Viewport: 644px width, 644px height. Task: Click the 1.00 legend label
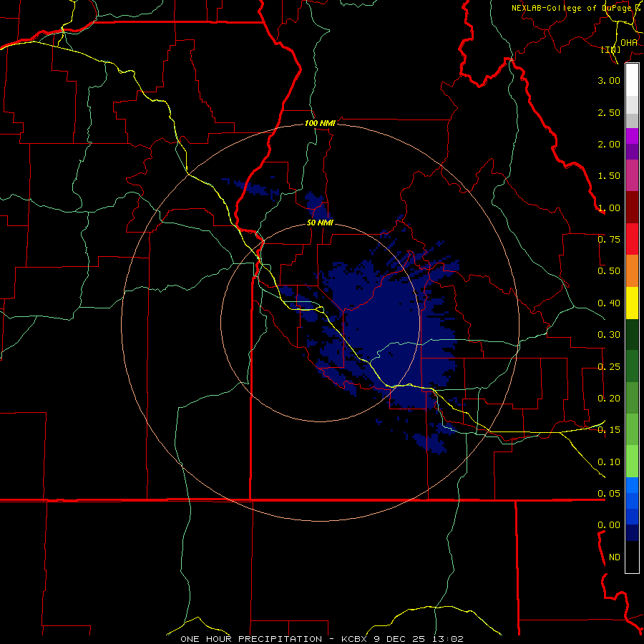click(x=609, y=208)
